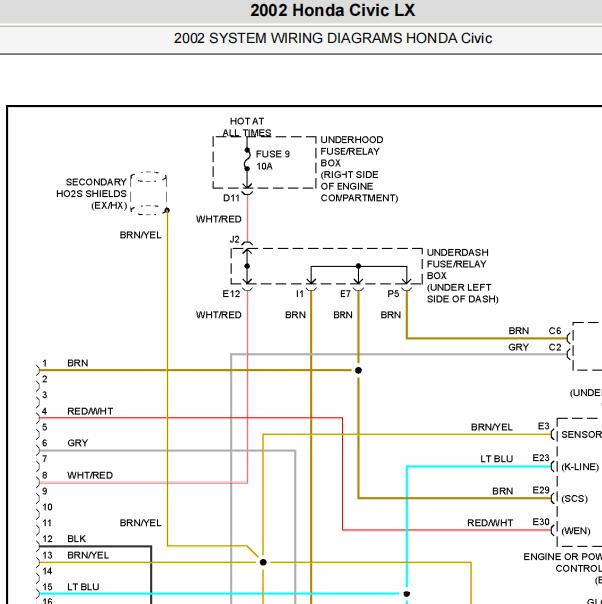Click "WHT/RED" label below connector D11

click(x=219, y=219)
